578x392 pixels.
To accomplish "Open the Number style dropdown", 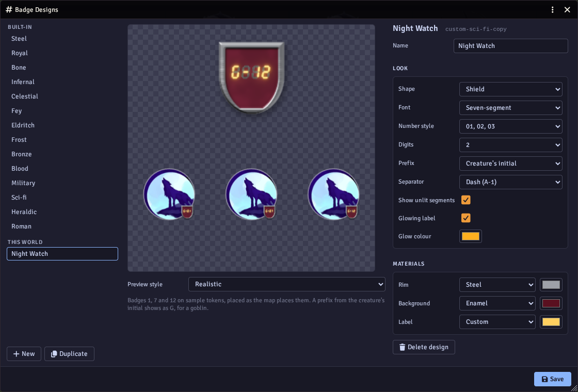I will pyautogui.click(x=510, y=126).
